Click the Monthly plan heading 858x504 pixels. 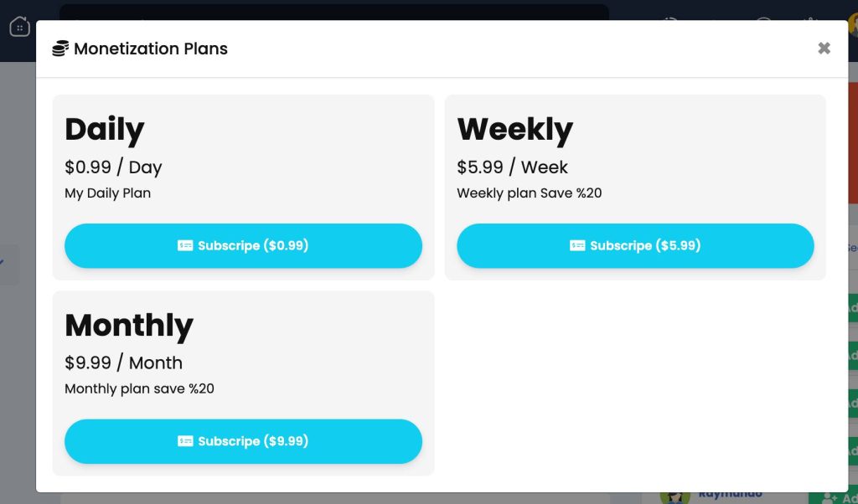click(129, 325)
